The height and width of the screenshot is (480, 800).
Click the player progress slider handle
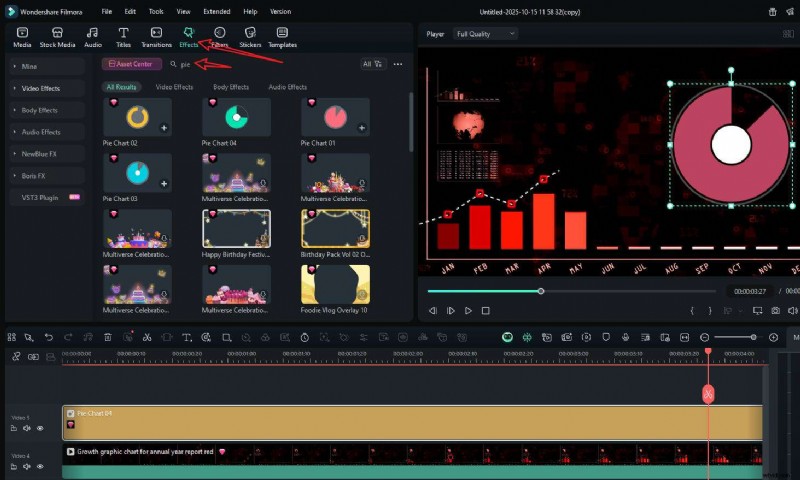pos(541,291)
